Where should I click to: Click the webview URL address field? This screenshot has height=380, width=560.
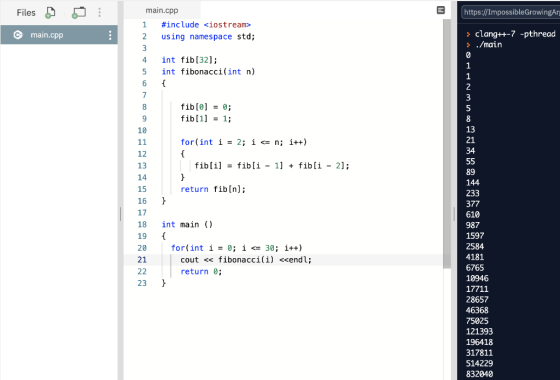click(510, 12)
